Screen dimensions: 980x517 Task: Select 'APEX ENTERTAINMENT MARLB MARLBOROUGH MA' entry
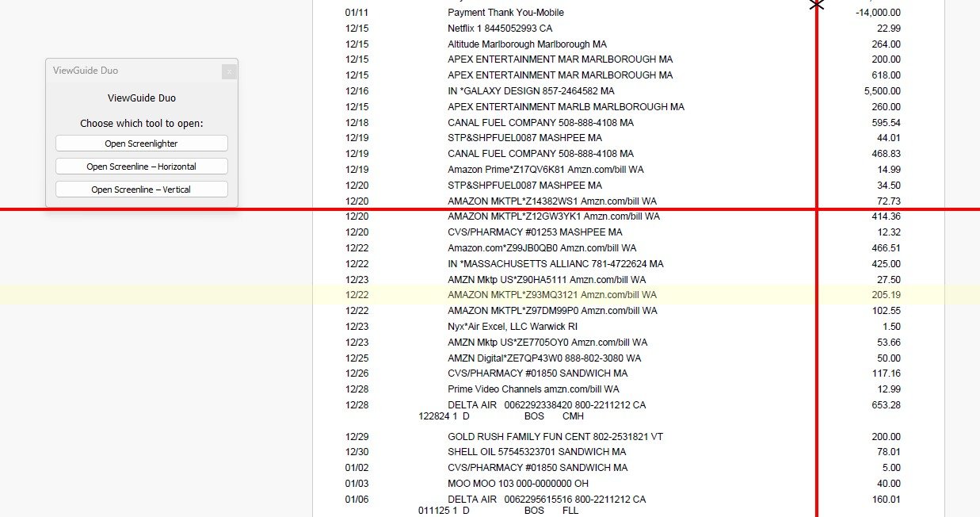pos(566,107)
